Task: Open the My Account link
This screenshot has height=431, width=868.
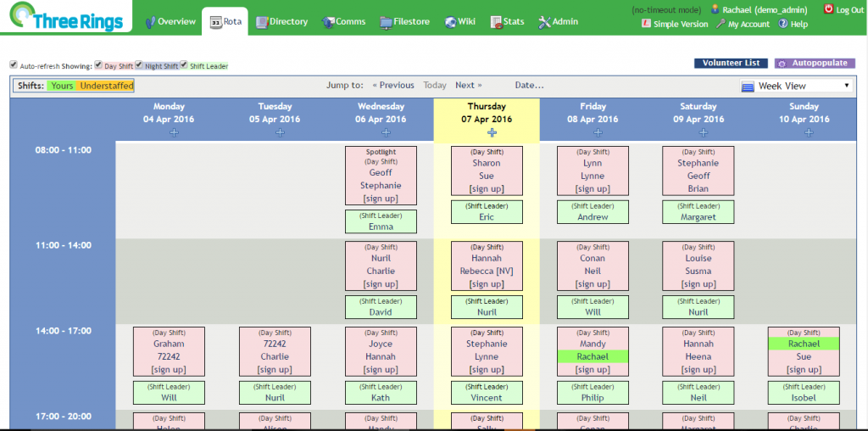Action: 748,25
